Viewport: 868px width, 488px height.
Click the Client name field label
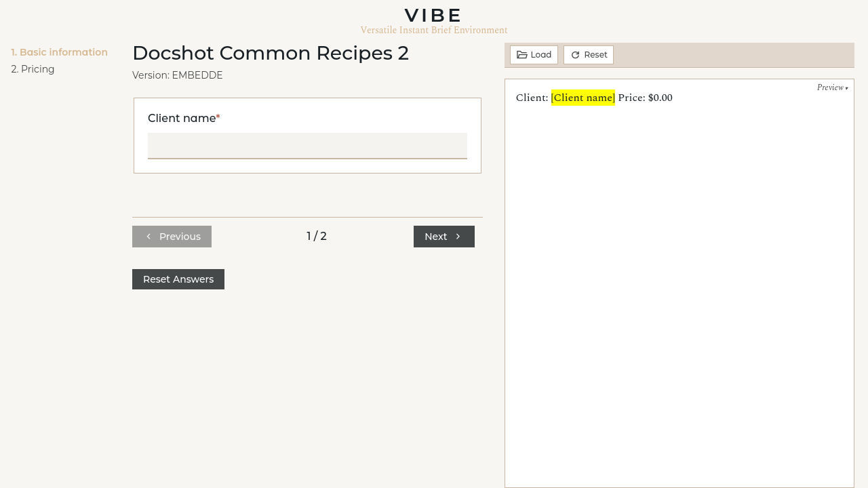182,119
